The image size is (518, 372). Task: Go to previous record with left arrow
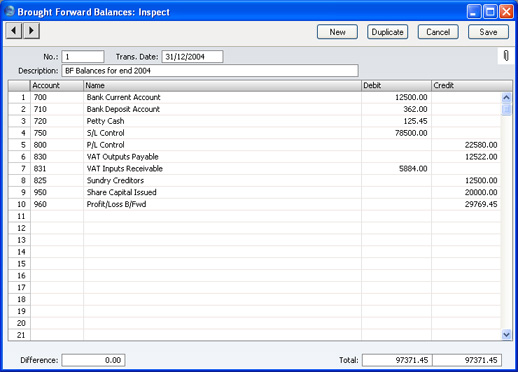14,31
